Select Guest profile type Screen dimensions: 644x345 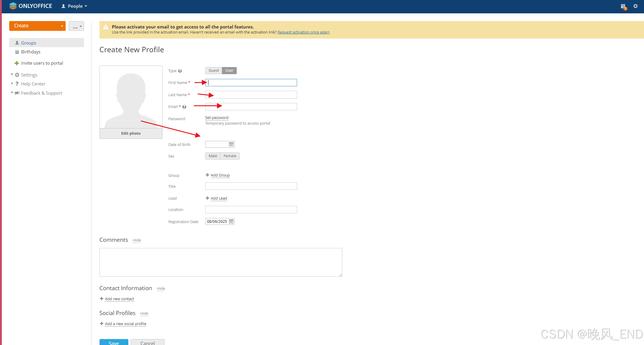[214, 71]
